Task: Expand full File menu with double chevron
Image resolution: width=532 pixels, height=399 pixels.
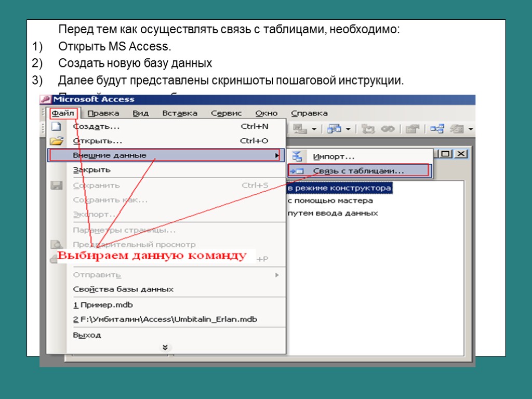Action: click(165, 348)
